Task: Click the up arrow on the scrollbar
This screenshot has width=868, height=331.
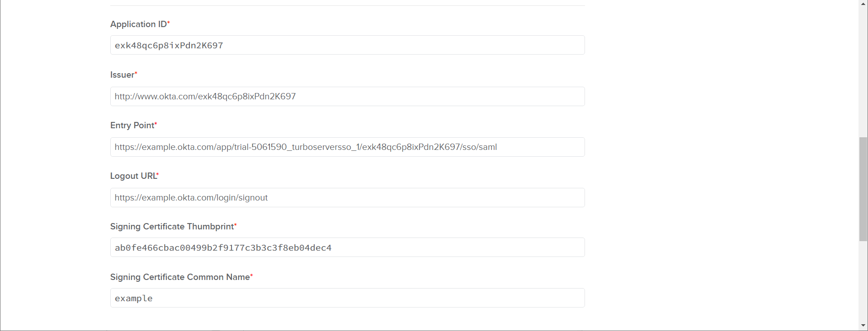Action: [863, 3]
